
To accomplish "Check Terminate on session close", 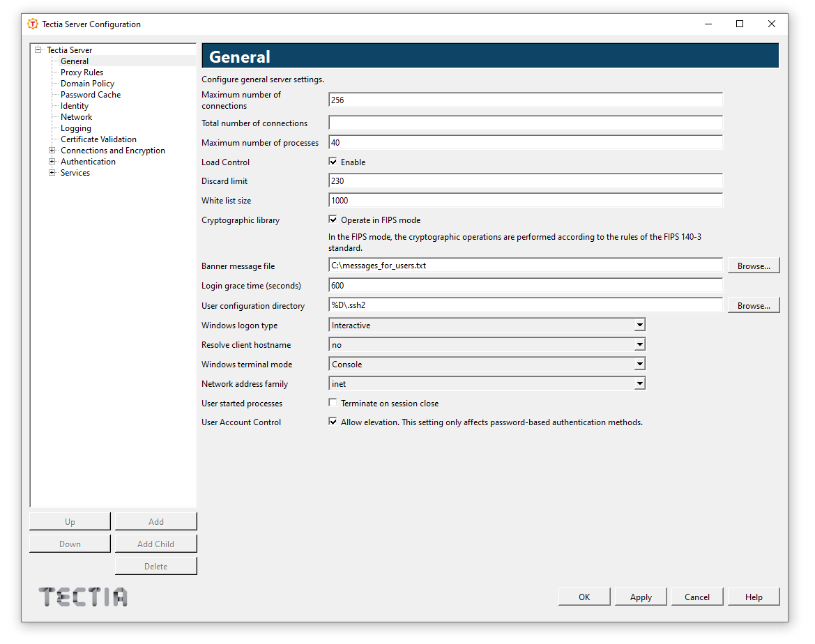I will coord(333,402).
